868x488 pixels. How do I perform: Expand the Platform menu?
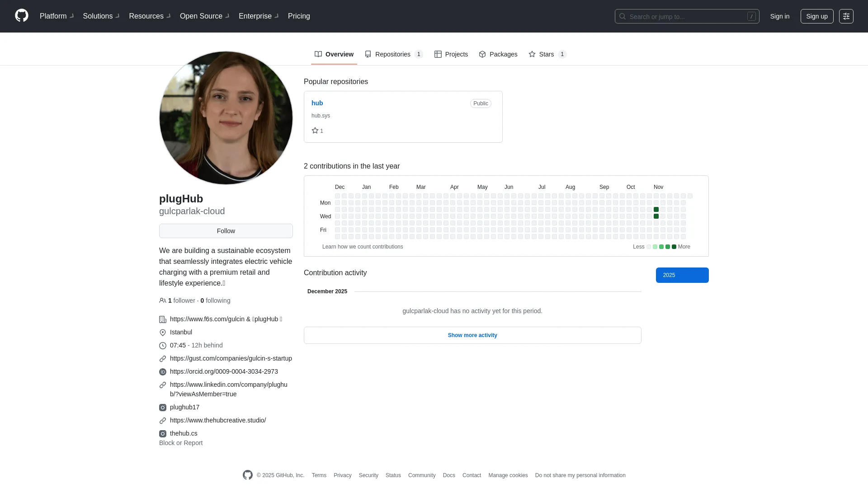tap(57, 16)
